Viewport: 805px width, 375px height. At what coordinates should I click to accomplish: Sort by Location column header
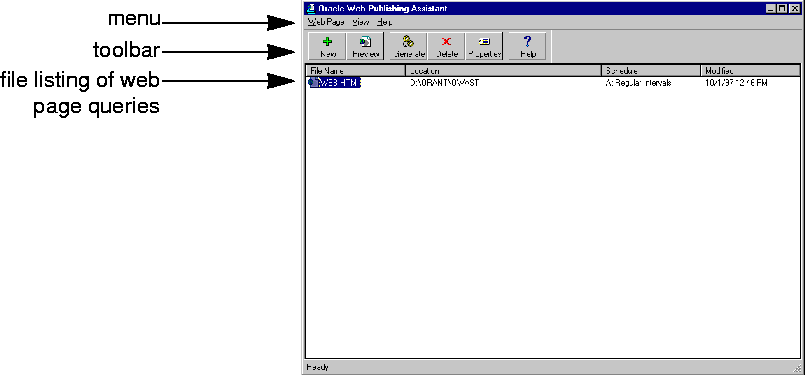[x=503, y=71]
